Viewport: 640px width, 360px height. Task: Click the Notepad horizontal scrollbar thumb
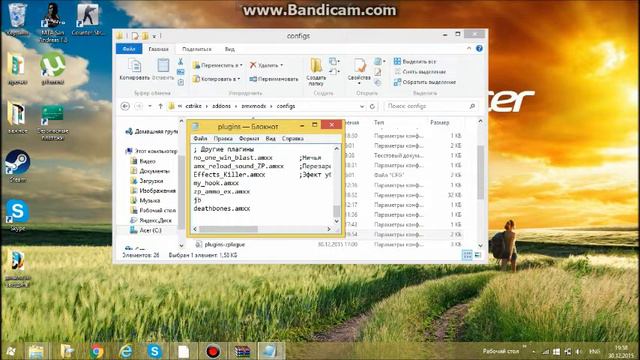228,229
